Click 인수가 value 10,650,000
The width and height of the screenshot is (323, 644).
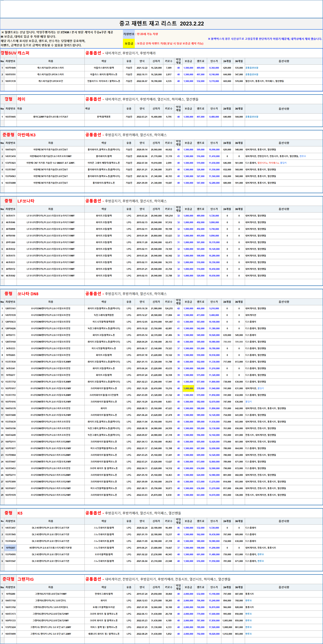pyautogui.click(x=214, y=276)
